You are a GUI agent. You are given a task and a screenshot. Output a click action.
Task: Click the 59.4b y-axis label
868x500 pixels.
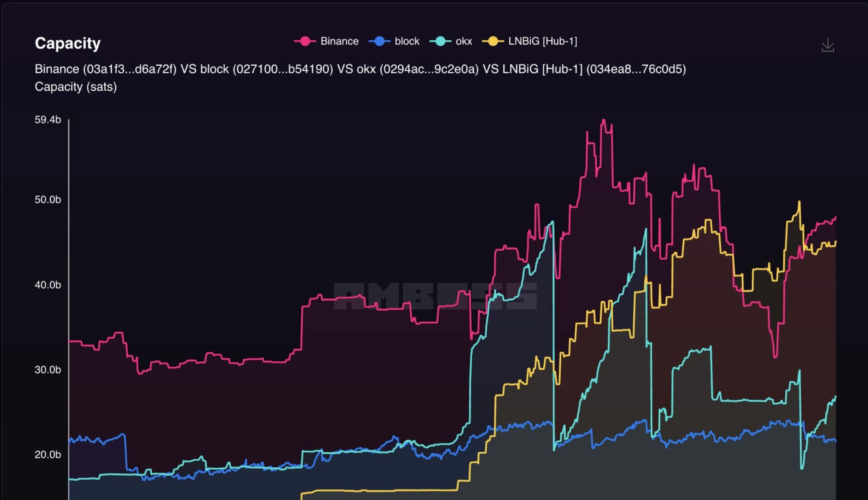pos(48,120)
